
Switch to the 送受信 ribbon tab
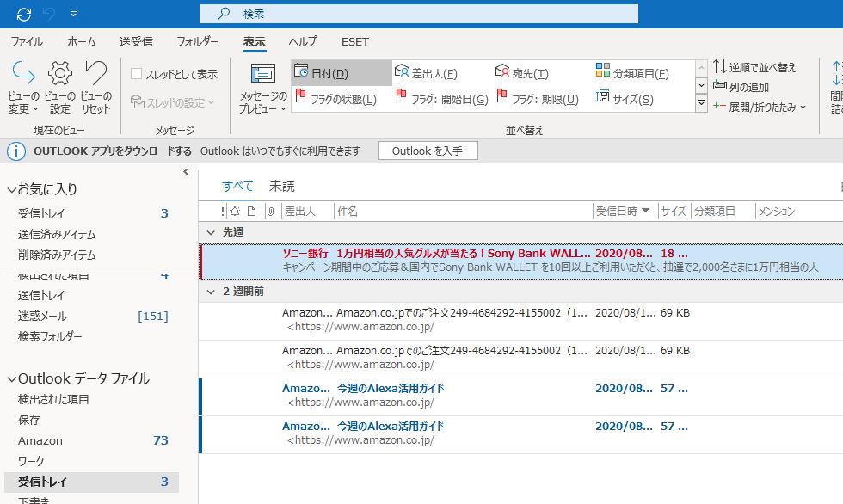pyautogui.click(x=136, y=42)
